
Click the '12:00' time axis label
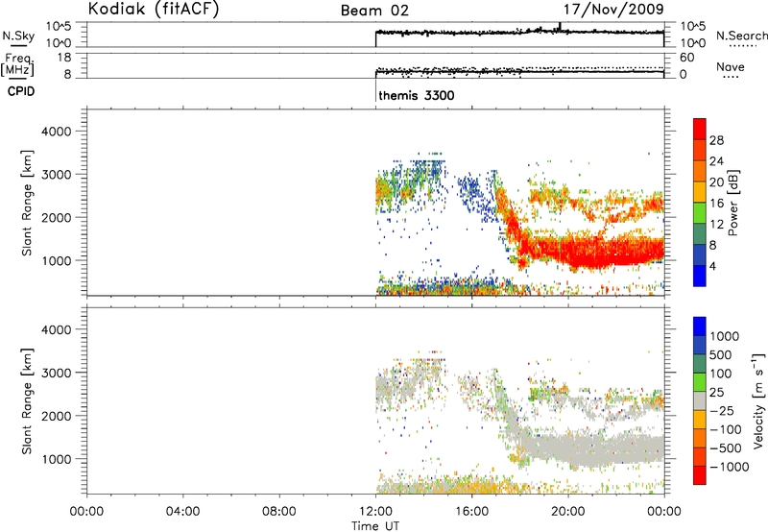(x=375, y=512)
